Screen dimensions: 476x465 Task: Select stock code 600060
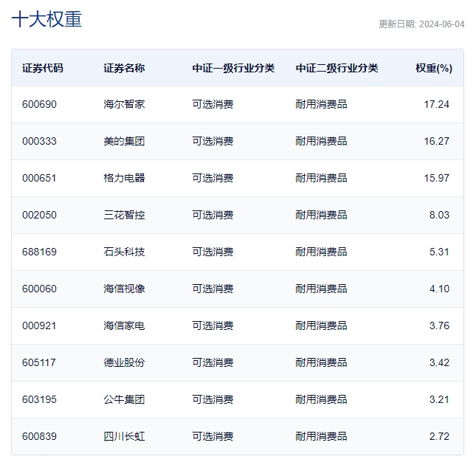pyautogui.click(x=39, y=289)
